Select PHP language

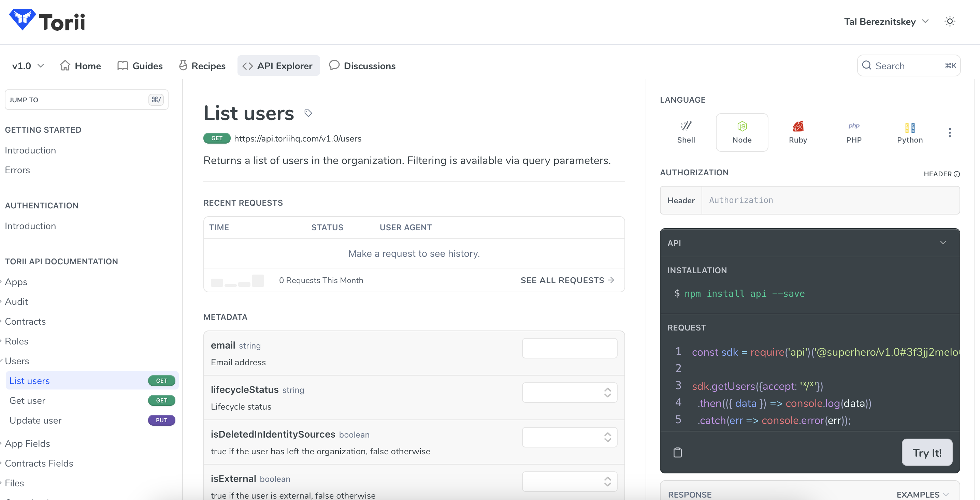tap(854, 132)
